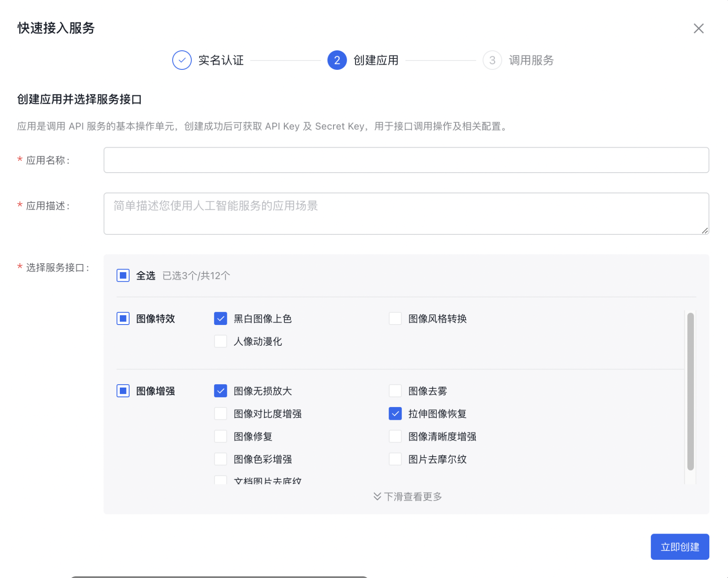Uncheck 拉伸图像恢复 checkbox

click(395, 414)
